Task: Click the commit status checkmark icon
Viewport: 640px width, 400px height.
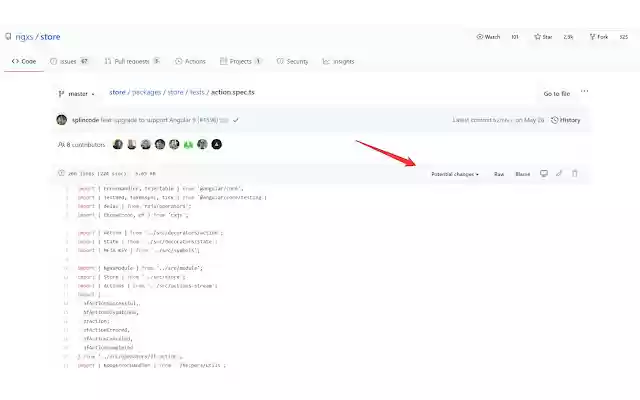Action: (x=236, y=120)
